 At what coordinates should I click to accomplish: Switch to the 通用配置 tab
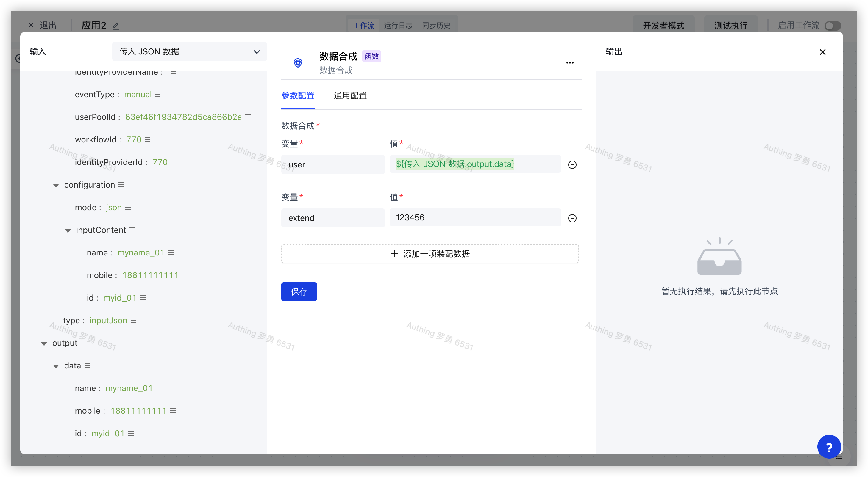(x=350, y=95)
